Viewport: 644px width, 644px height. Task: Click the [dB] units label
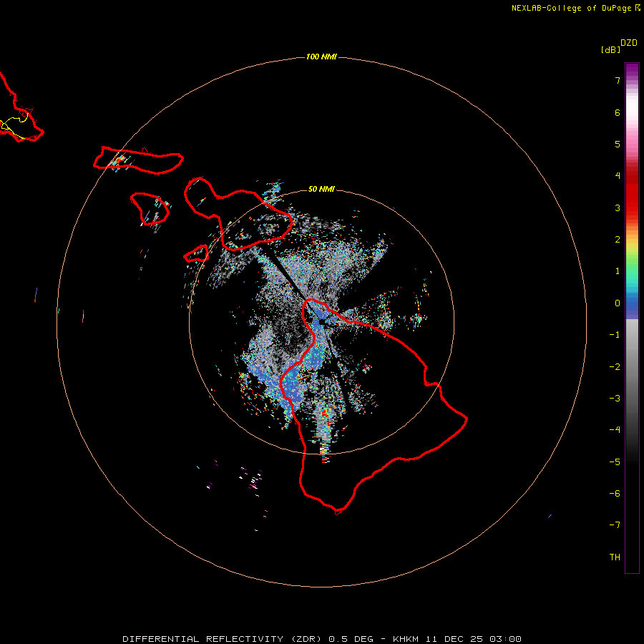(x=611, y=50)
